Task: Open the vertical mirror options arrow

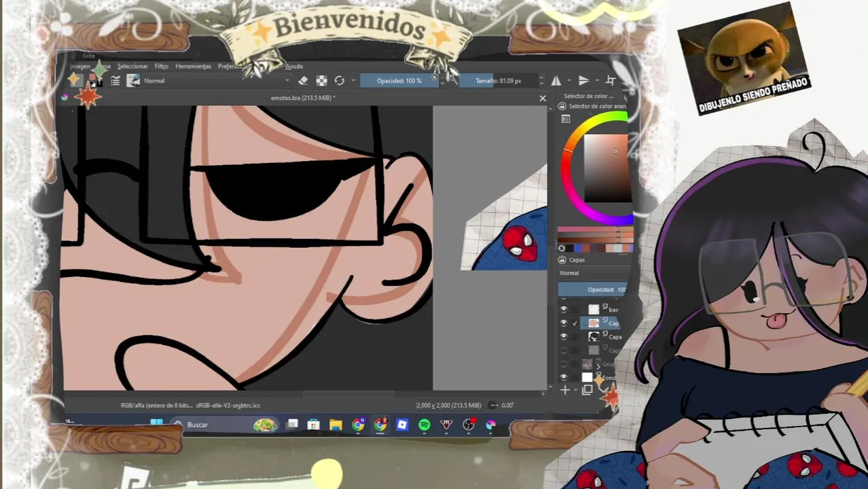Action: 596,81
